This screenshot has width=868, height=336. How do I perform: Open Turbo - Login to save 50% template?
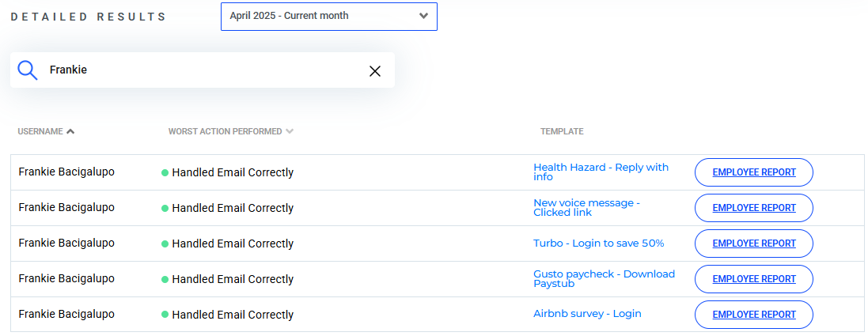(x=599, y=243)
